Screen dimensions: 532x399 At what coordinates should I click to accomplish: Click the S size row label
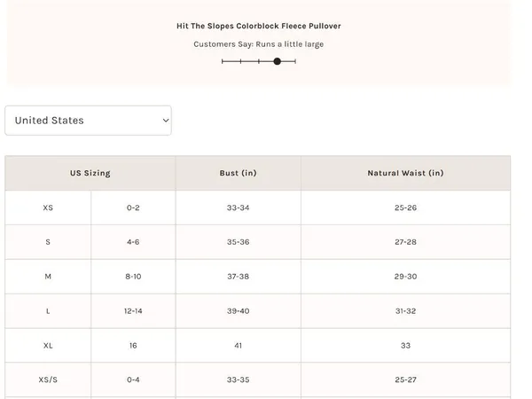(x=48, y=242)
